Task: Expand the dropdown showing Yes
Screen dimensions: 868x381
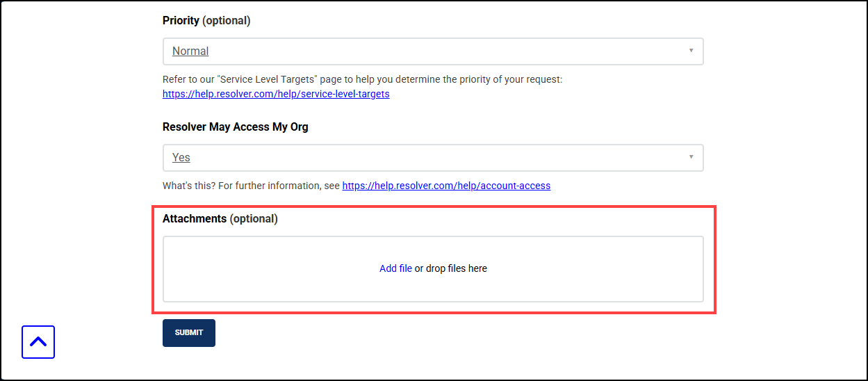Action: click(x=417, y=158)
